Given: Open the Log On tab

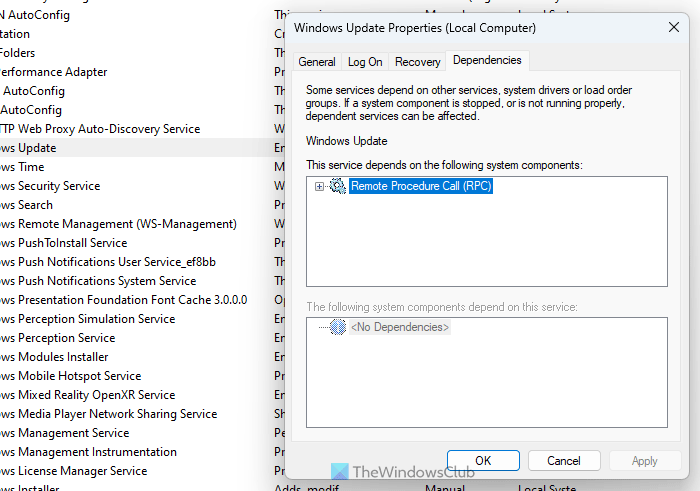Looking at the screenshot, I should pyautogui.click(x=365, y=62).
